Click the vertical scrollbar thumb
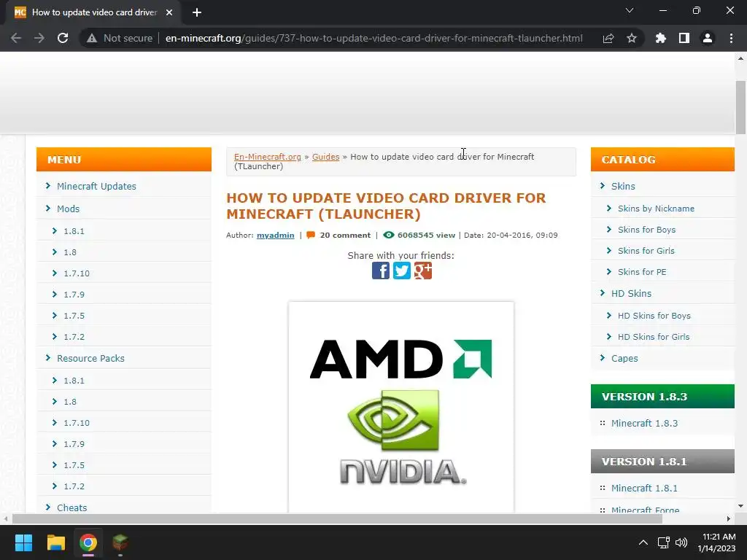The image size is (747, 560). [740, 108]
